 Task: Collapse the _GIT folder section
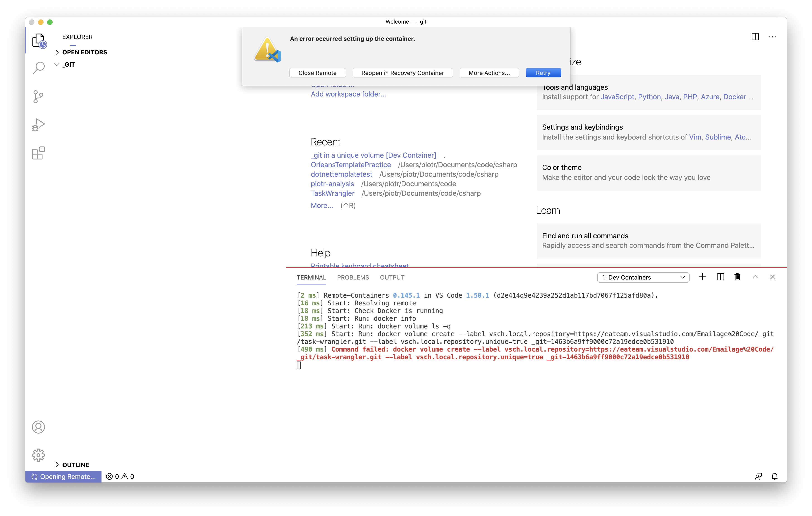[x=57, y=64]
